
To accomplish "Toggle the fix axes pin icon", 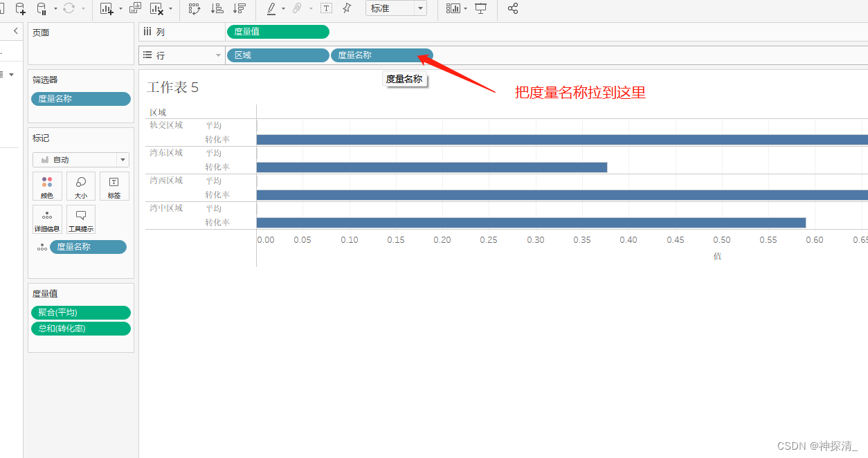I will tap(346, 9).
